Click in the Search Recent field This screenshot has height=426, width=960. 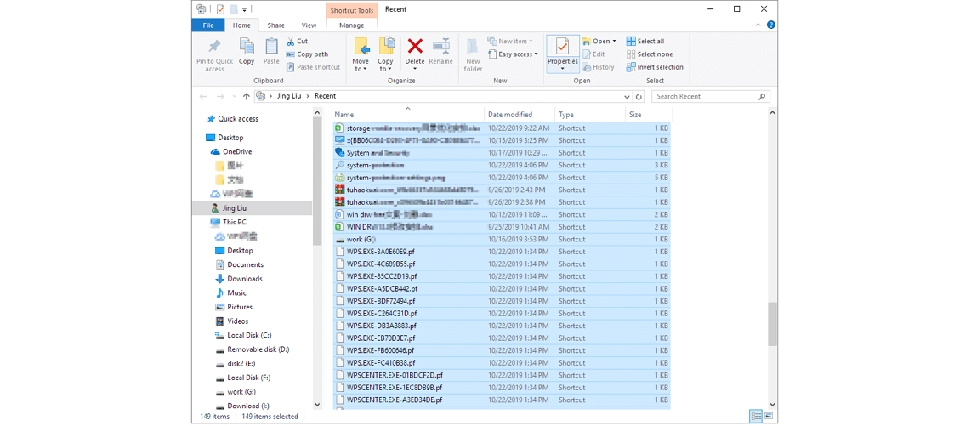(703, 97)
